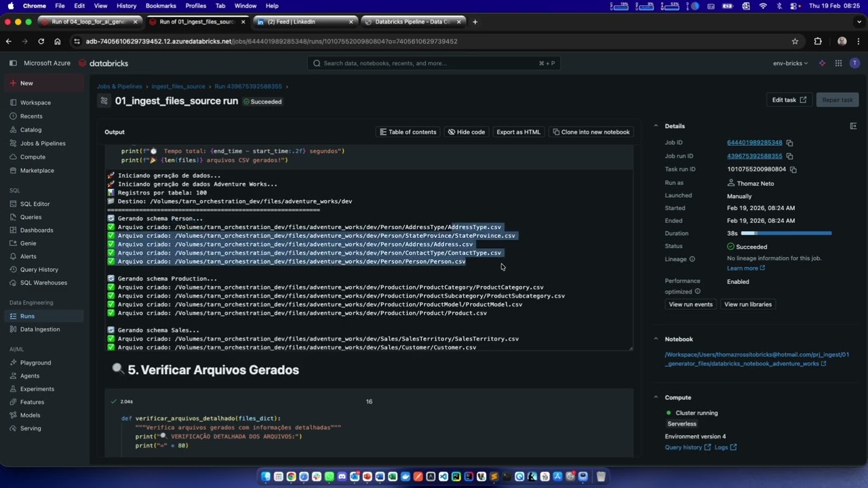The image size is (868, 488).
Task: Open Jobs & Pipelines in sidebar
Action: tap(43, 144)
